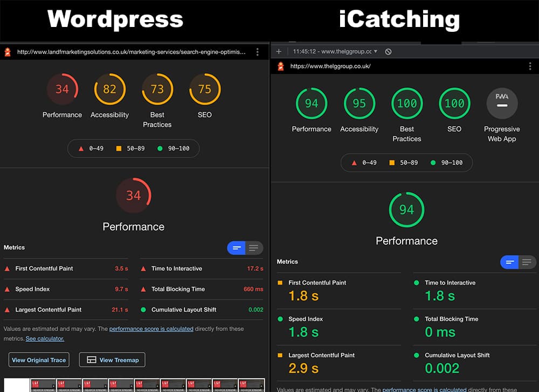
Task: Click iCatching report URL thelggroup.co.uk
Action: click(x=330, y=66)
